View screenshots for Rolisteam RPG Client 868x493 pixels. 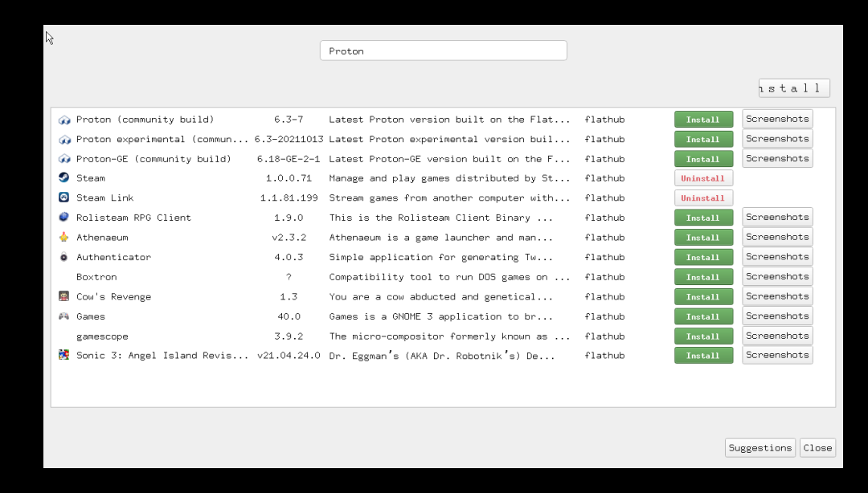point(777,217)
